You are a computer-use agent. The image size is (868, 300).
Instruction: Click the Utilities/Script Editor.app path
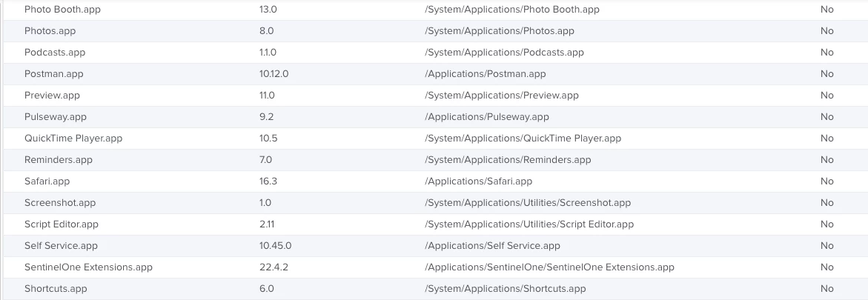click(x=529, y=224)
